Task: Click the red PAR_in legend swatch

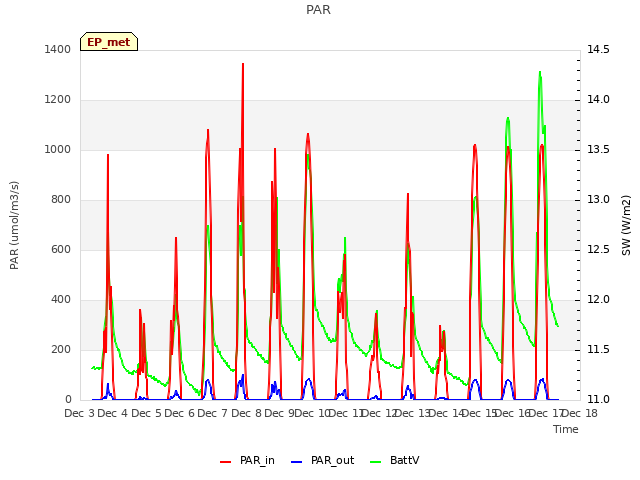Action: (x=226, y=462)
